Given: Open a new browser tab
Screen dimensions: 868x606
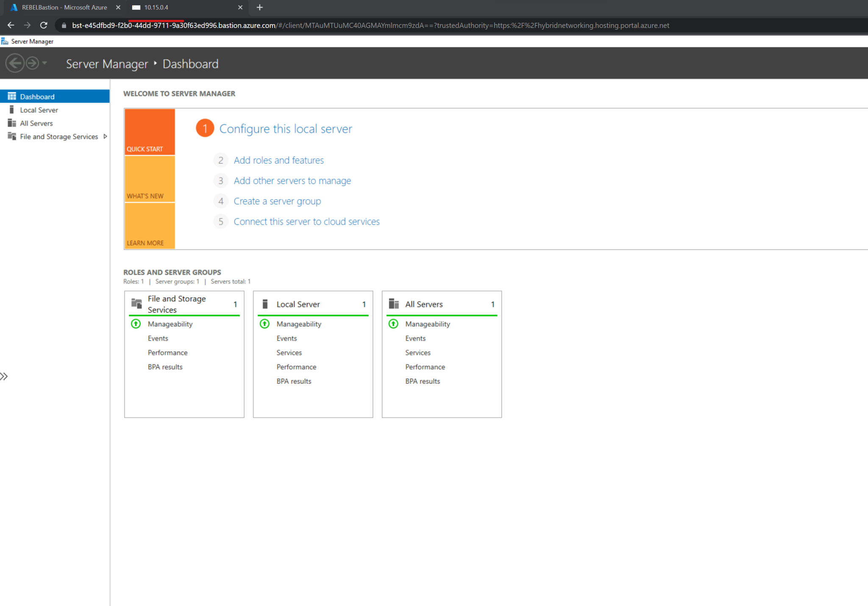Looking at the screenshot, I should pyautogui.click(x=259, y=7).
